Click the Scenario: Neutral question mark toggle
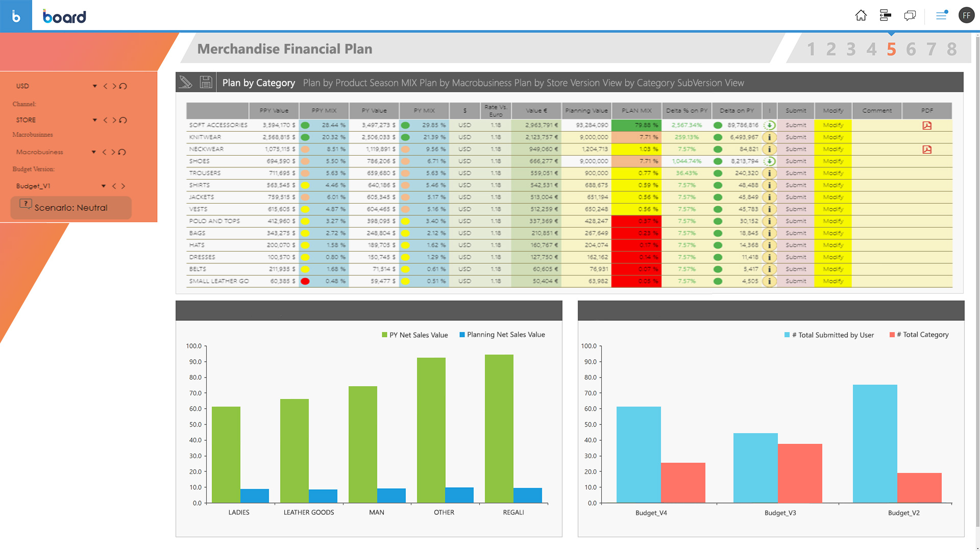This screenshot has width=980, height=551. click(25, 204)
